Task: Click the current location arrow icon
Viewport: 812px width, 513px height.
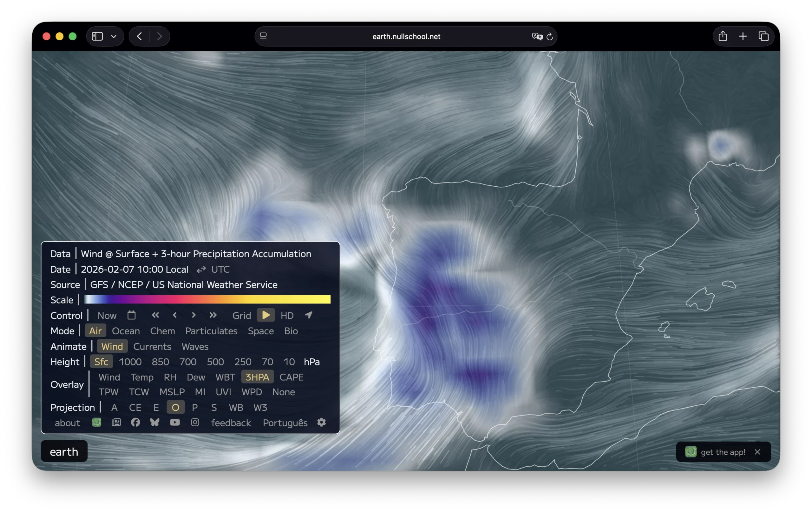Action: [309, 315]
